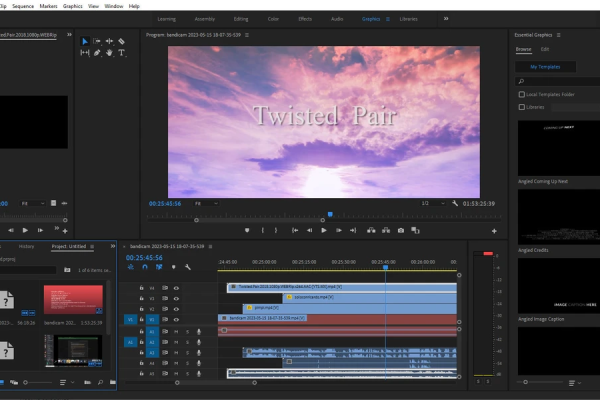Check the Libraries checkbox
Image resolution: width=600 pixels, height=400 pixels.
point(522,107)
